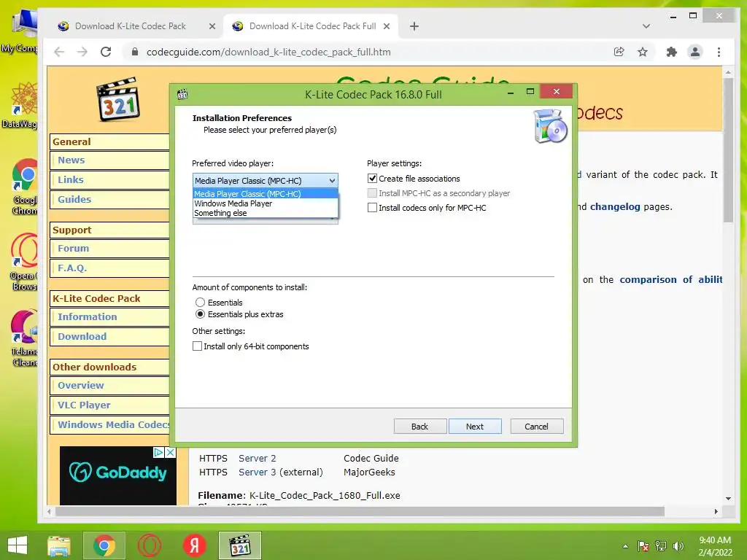This screenshot has width=747, height=560.
Task: Open the News link in sidebar
Action: tap(71, 160)
